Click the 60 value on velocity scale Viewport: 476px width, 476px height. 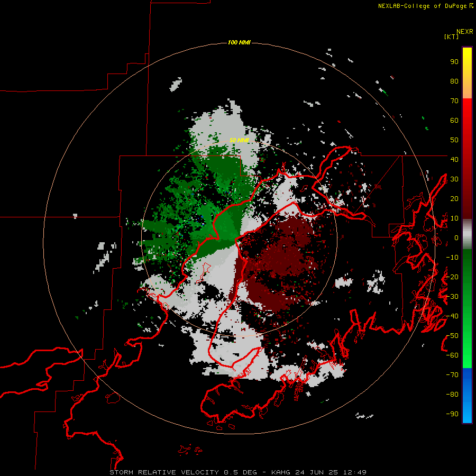pyautogui.click(x=454, y=120)
